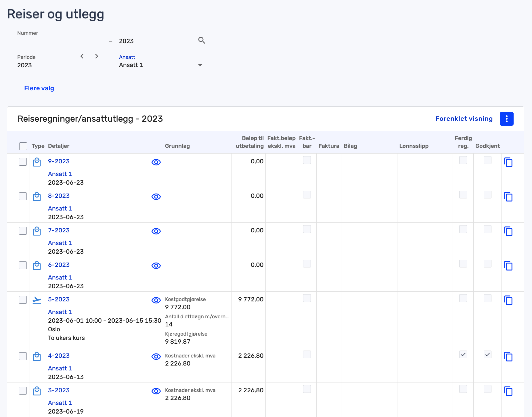
Task: Open Ansatt 1 link in row 7-2023
Action: coord(60,243)
